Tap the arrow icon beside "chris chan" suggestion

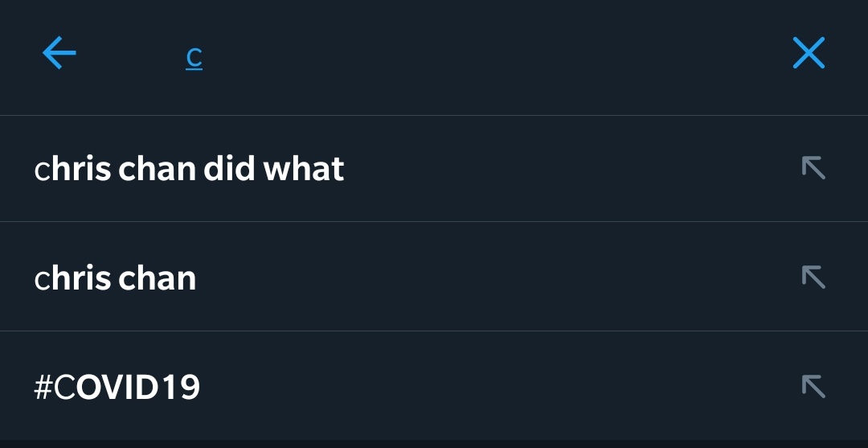click(x=813, y=277)
